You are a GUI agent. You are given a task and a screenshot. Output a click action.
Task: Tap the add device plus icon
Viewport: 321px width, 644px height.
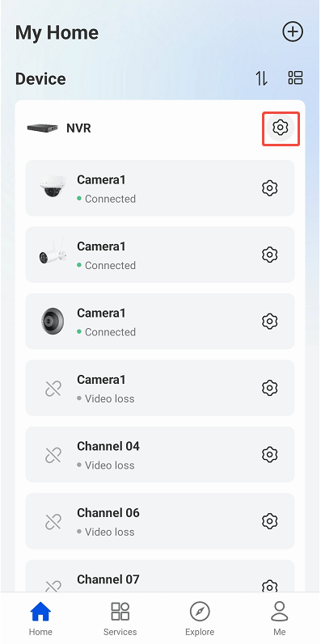pos(293,32)
